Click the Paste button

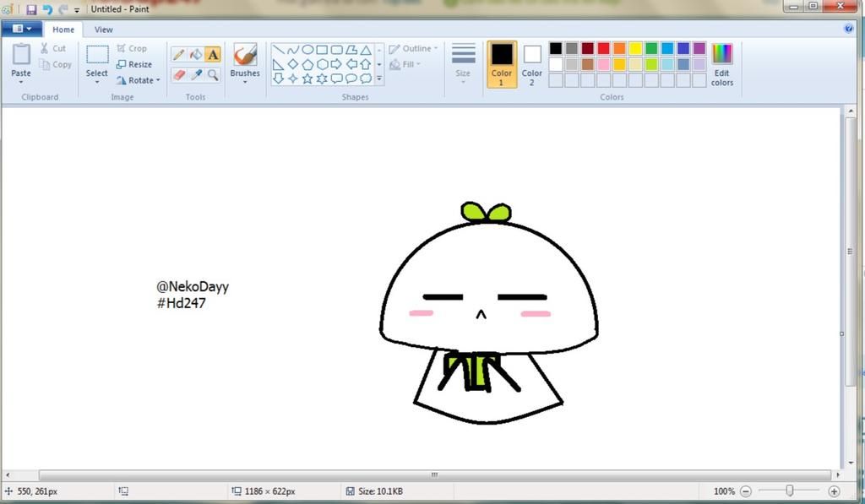[21, 60]
